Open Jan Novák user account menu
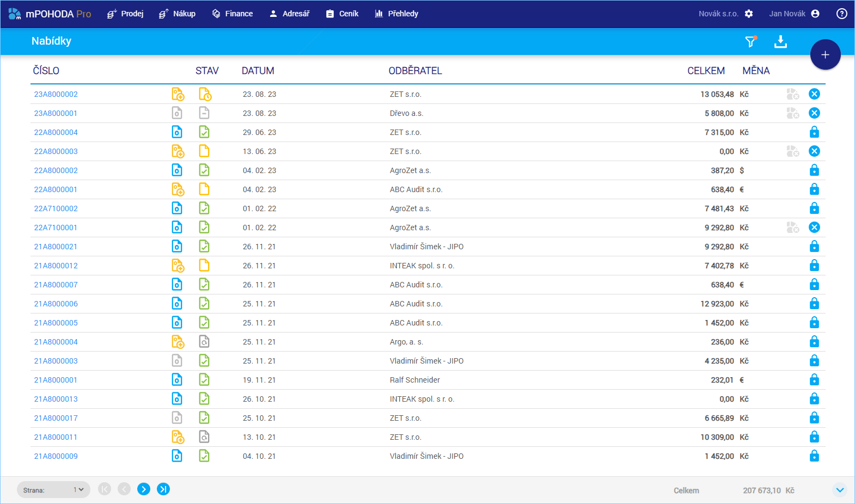Screen dimensions: 855x504 coord(794,14)
